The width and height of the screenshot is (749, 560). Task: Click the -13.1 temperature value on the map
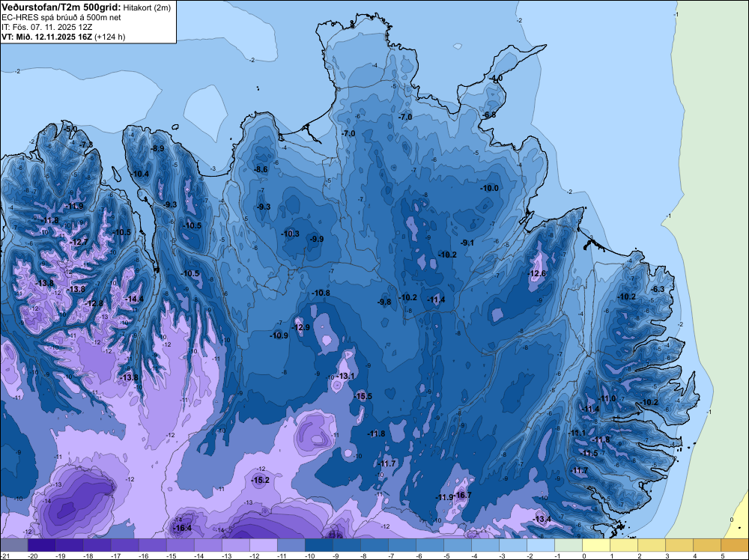[346, 376]
